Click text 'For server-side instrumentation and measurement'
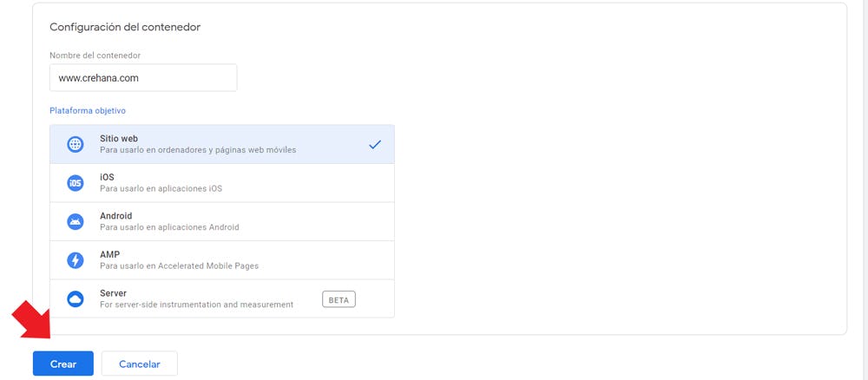The height and width of the screenshot is (380, 868). [196, 305]
